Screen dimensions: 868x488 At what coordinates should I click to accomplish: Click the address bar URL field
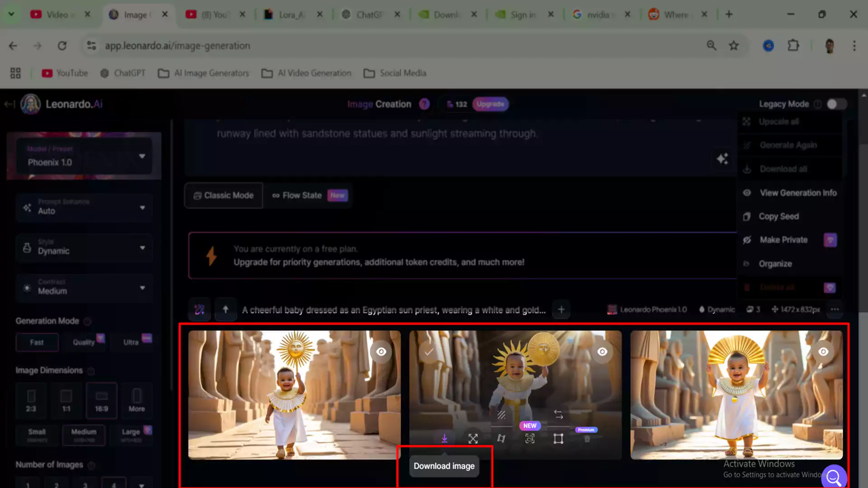click(398, 46)
